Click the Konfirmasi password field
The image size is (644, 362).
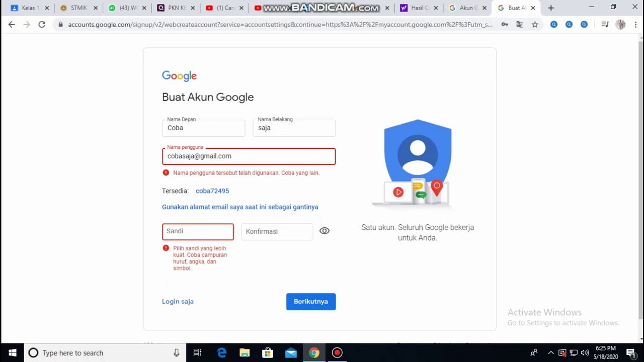277,231
